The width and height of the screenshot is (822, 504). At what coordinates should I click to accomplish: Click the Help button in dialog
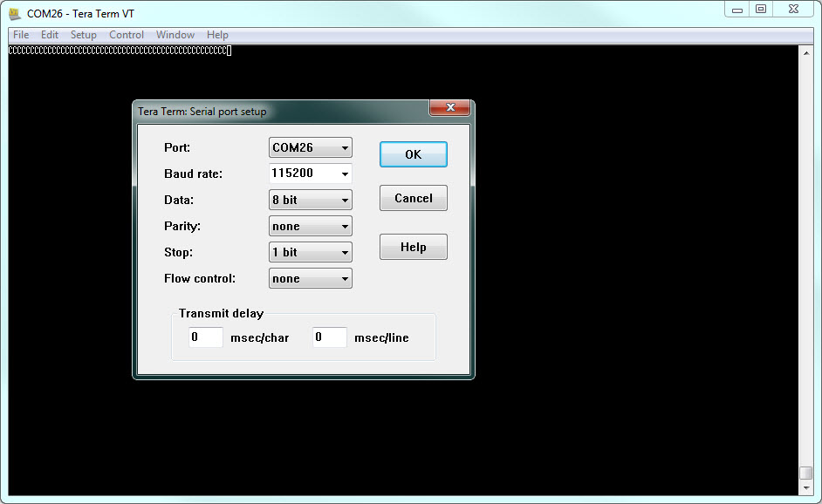tap(413, 247)
